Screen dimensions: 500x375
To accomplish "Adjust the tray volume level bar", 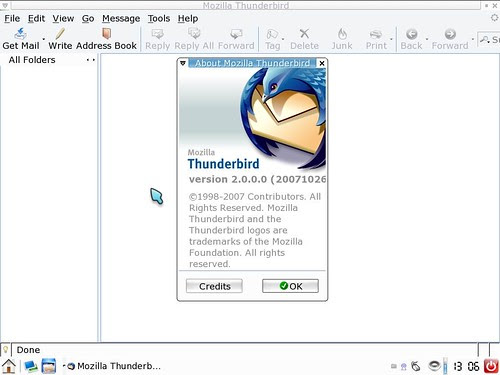I will 445,366.
